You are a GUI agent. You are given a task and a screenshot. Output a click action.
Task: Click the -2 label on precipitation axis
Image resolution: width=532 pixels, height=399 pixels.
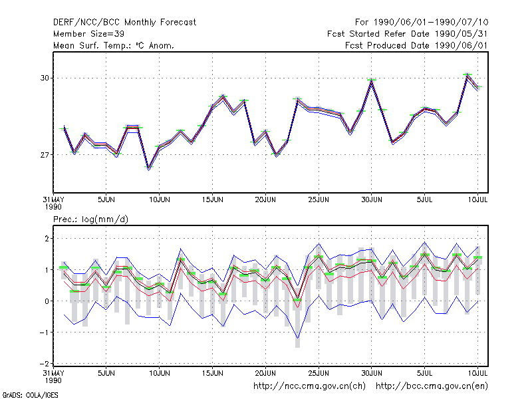point(44,364)
